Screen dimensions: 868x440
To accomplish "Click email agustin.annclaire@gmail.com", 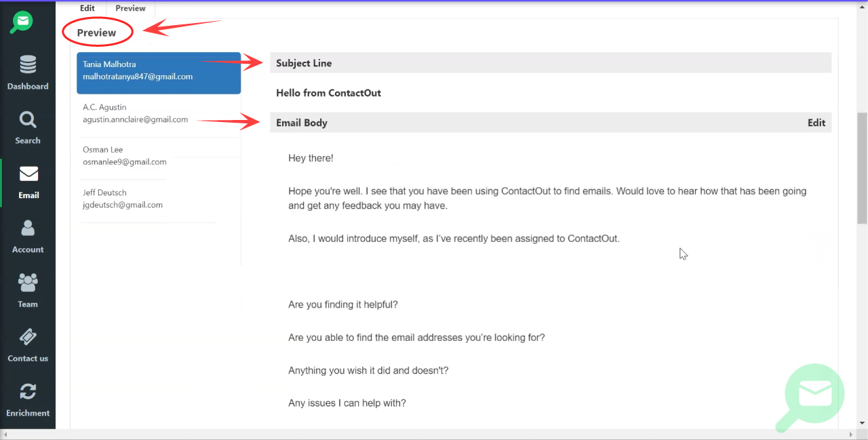I will (x=135, y=119).
